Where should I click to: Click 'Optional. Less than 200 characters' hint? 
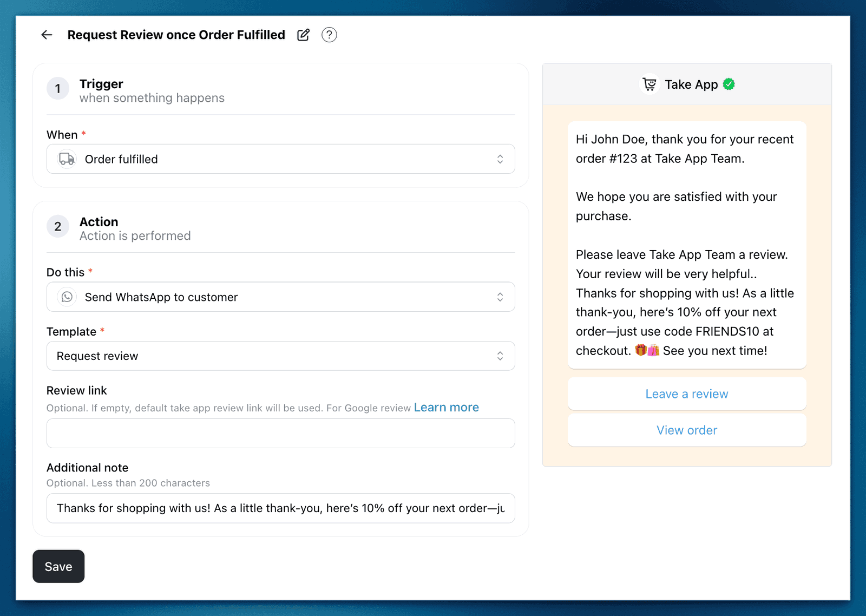pos(128,483)
